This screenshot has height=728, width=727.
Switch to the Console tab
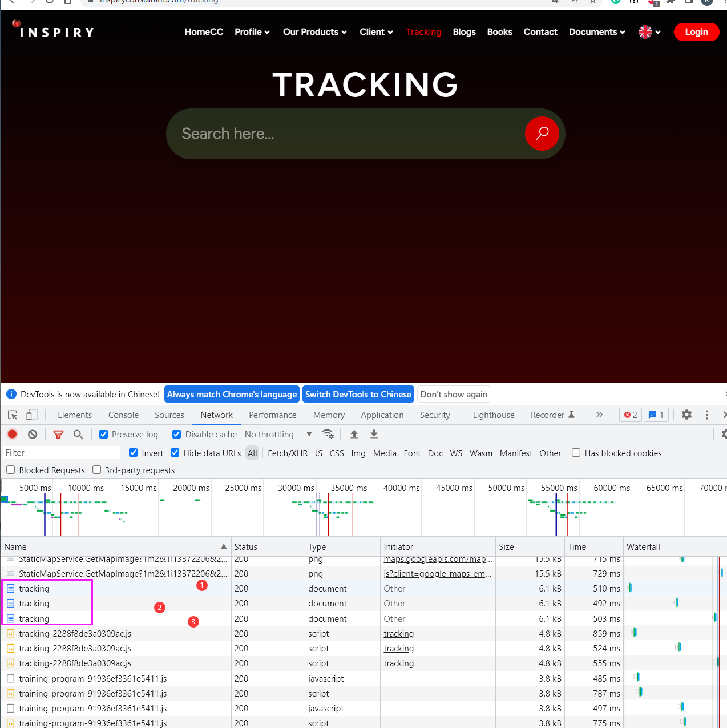point(123,415)
